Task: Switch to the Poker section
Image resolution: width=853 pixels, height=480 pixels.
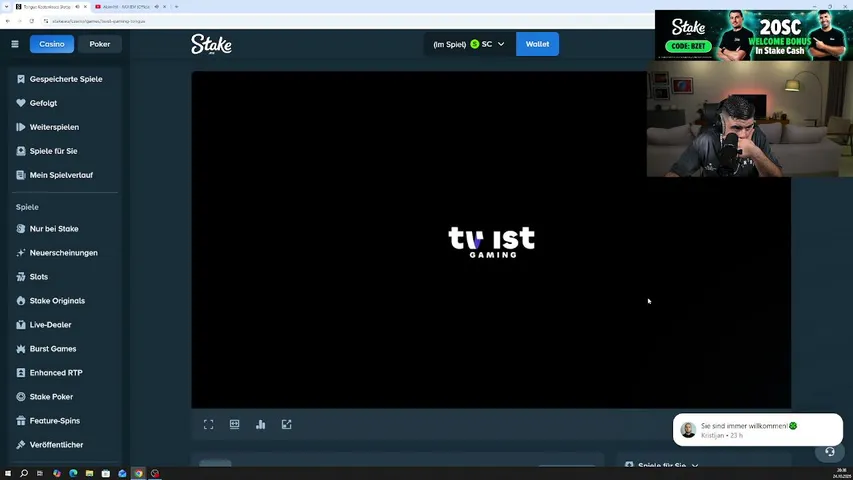Action: pyautogui.click(x=100, y=44)
